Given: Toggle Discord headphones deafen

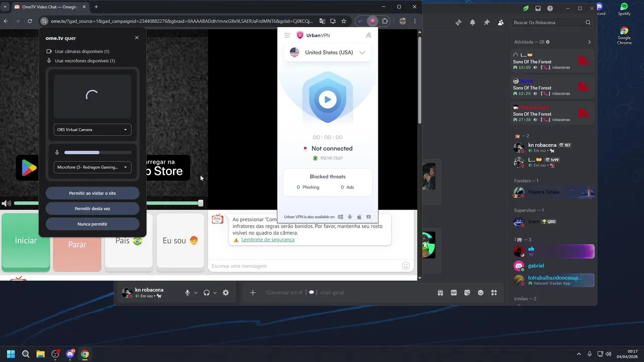Looking at the screenshot, I should click(206, 293).
